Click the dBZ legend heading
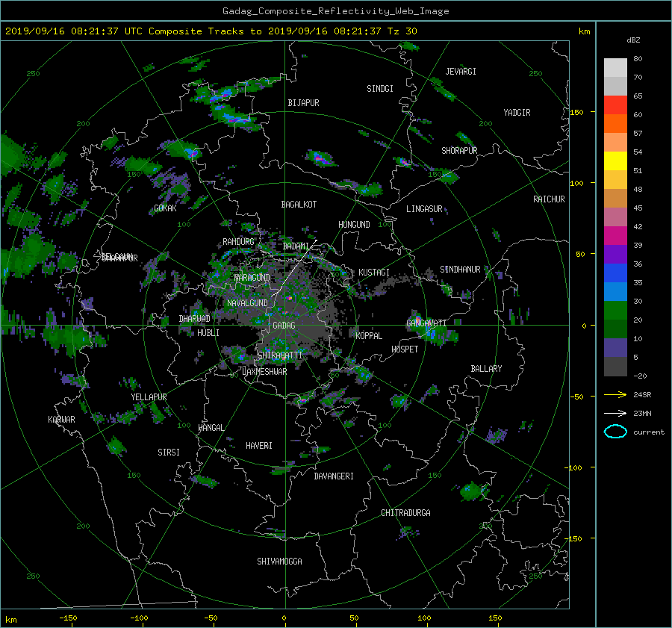The height and width of the screenshot is (628, 672). click(x=633, y=40)
